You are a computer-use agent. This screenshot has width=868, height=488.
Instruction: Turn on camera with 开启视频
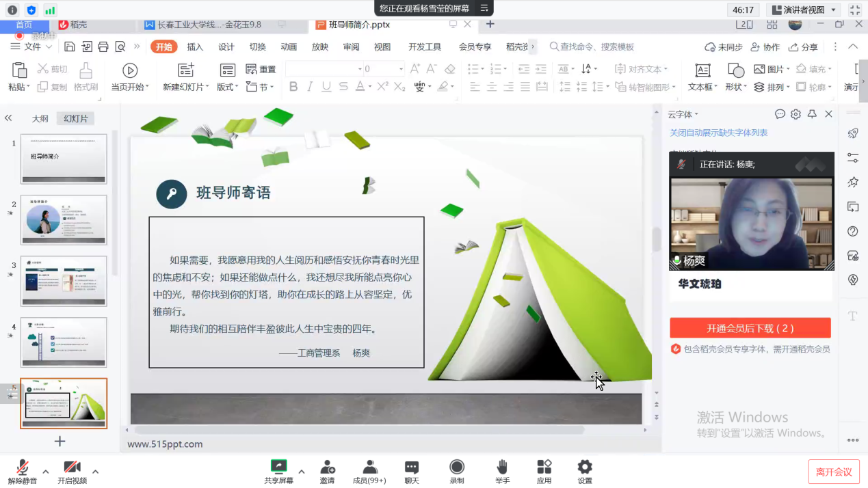[72, 470]
